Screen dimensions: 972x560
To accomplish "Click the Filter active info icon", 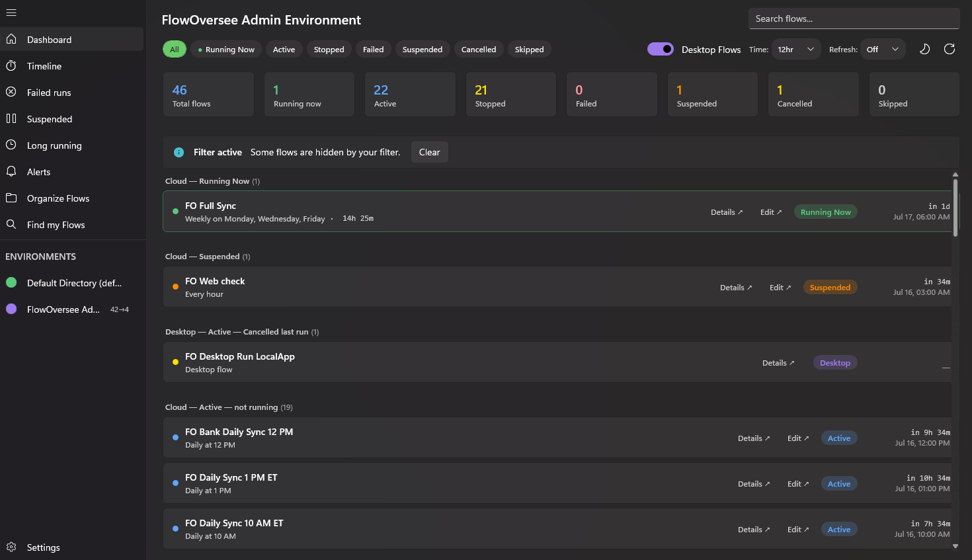I will click(x=179, y=153).
